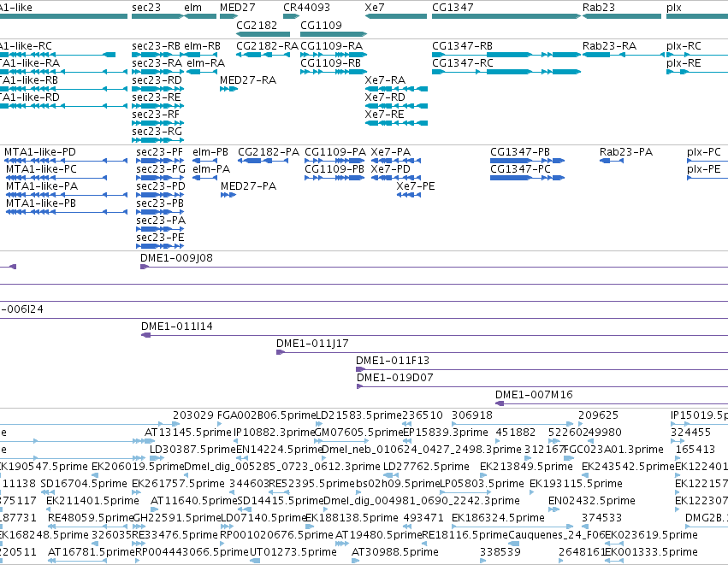The image size is (728, 565).
Task: Select protein CG1109-PA
Action: click(x=335, y=151)
